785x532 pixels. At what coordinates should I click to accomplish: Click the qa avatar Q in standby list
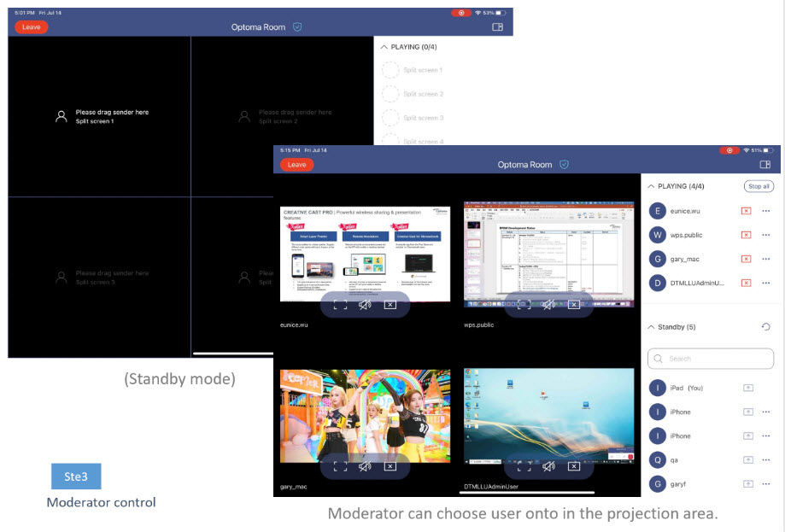658,460
